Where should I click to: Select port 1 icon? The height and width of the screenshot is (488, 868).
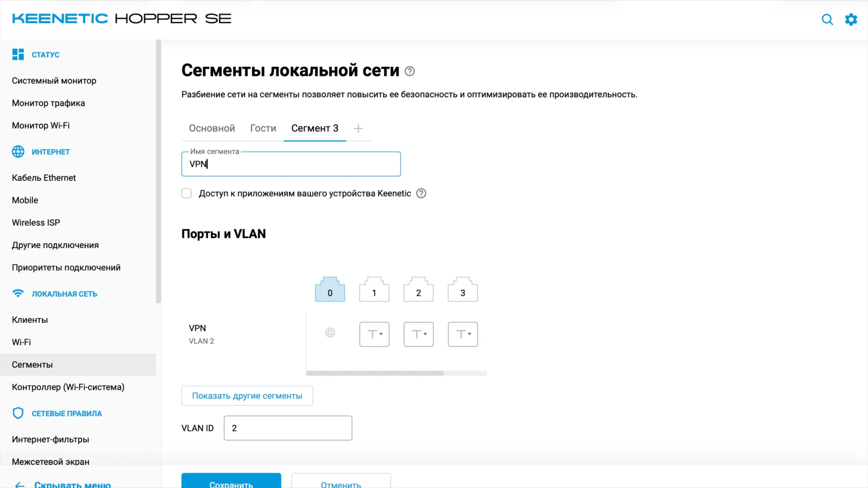pos(374,289)
